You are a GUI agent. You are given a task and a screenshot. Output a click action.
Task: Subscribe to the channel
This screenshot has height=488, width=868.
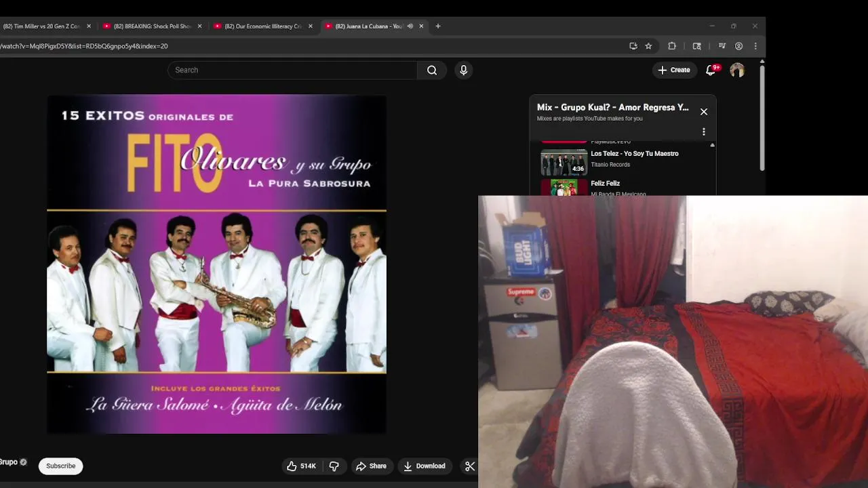coord(61,466)
